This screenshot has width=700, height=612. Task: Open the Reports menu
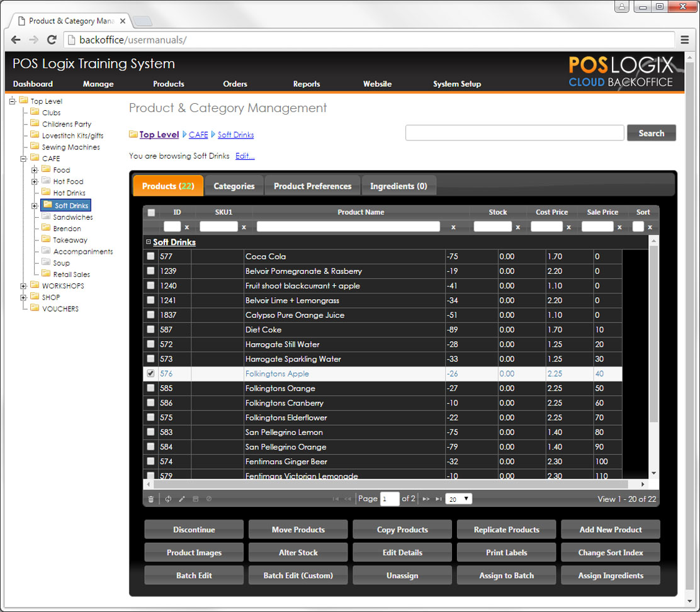click(x=306, y=84)
